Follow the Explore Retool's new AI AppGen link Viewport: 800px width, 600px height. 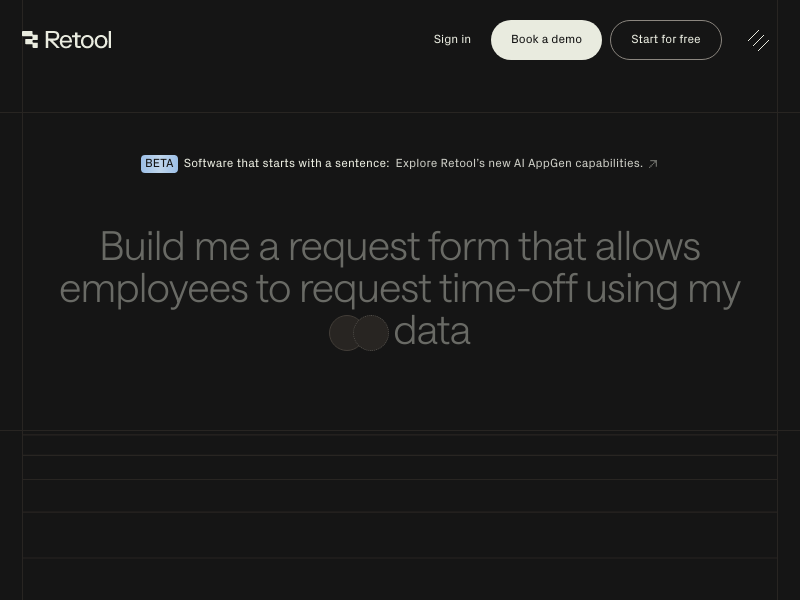point(518,164)
